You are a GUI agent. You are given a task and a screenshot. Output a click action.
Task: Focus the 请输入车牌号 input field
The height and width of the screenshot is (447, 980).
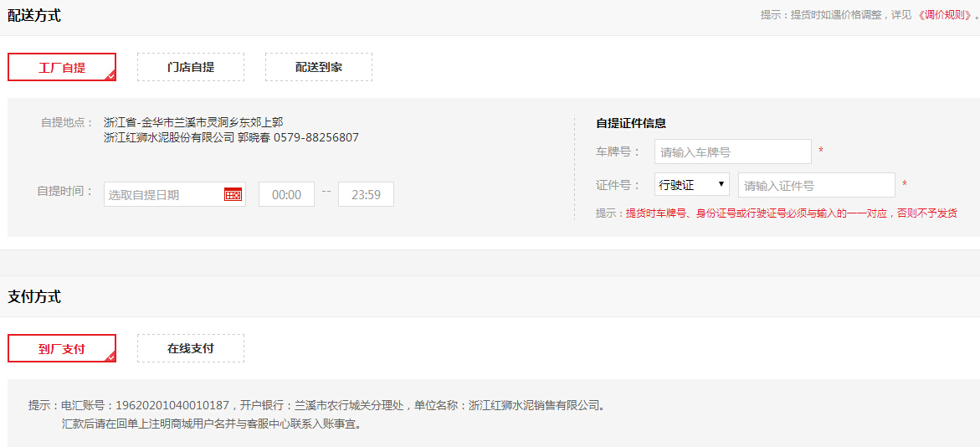pyautogui.click(x=732, y=152)
